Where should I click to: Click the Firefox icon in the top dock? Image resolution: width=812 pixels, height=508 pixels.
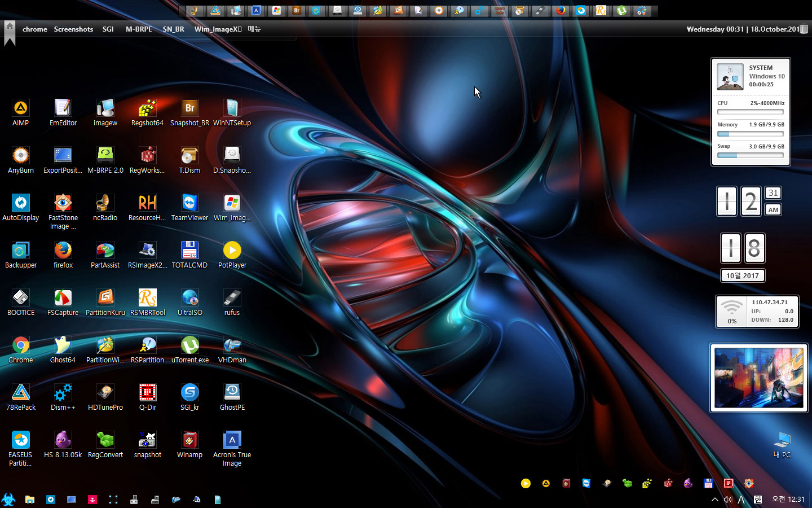click(x=561, y=10)
